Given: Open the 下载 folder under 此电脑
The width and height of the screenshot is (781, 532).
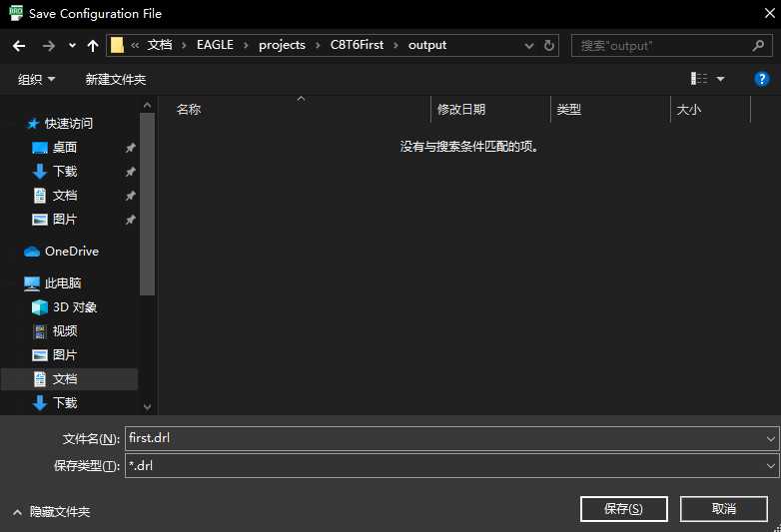Looking at the screenshot, I should [65, 402].
